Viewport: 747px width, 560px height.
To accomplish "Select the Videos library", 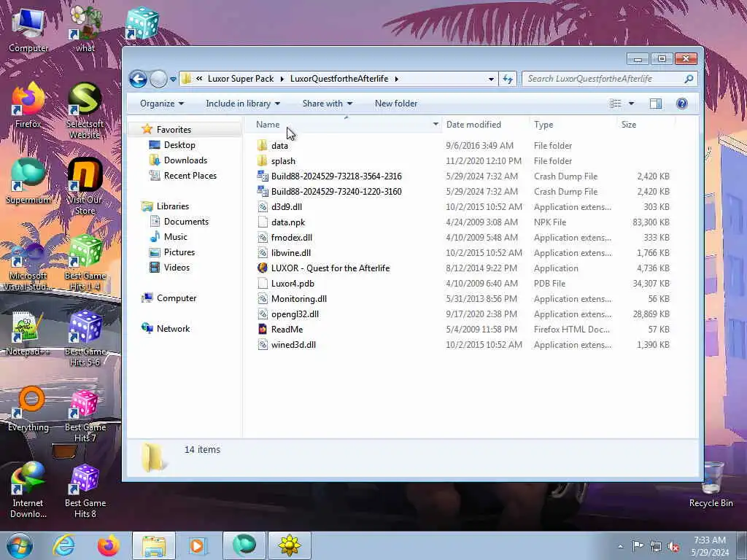I will (x=177, y=267).
